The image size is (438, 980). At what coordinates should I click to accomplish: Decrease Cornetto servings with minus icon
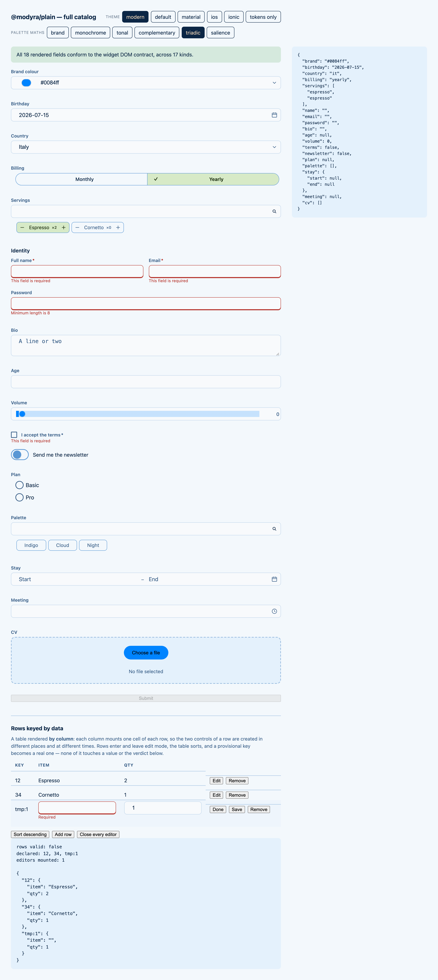click(x=77, y=227)
